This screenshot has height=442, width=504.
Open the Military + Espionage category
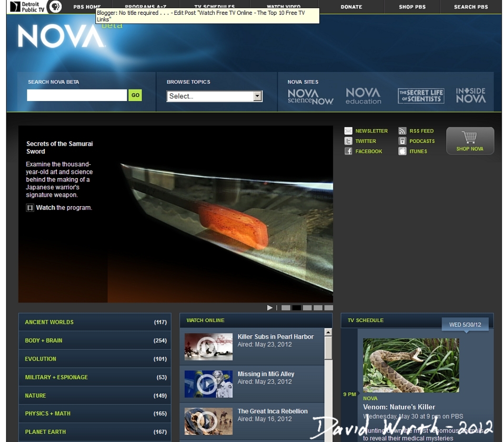(95, 377)
